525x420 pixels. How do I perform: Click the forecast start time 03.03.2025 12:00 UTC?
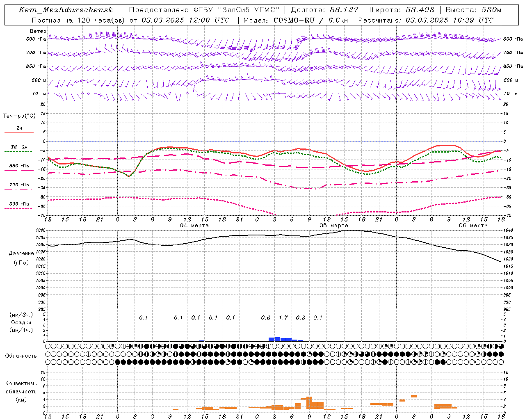(186, 20)
